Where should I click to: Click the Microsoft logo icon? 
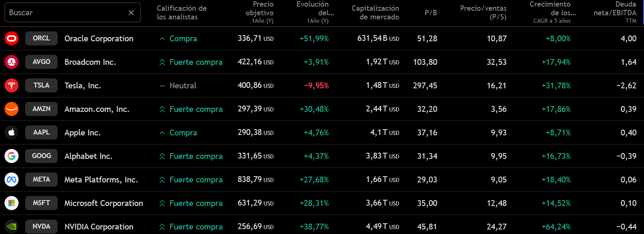12,203
